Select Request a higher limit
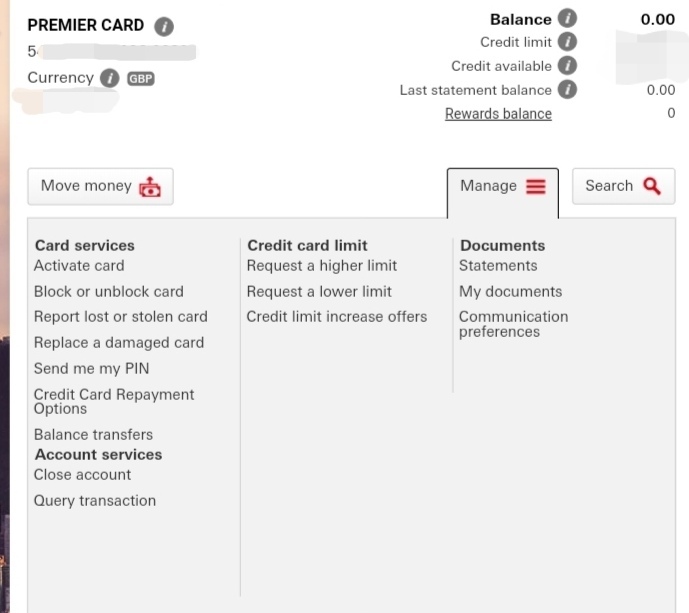Screen dimensions: 689x613 tap(322, 266)
